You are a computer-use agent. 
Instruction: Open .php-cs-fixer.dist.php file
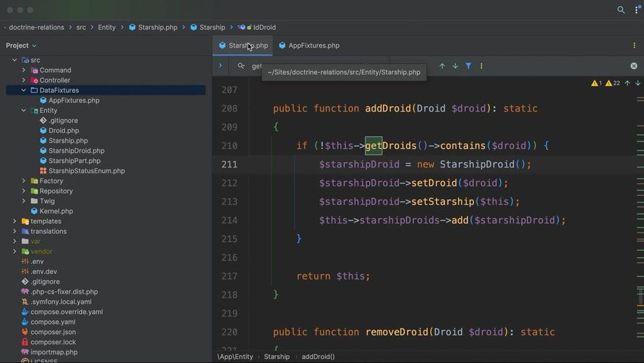64,292
